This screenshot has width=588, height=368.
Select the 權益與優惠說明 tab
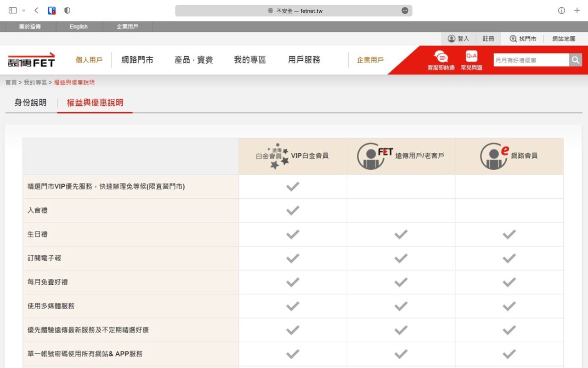95,103
